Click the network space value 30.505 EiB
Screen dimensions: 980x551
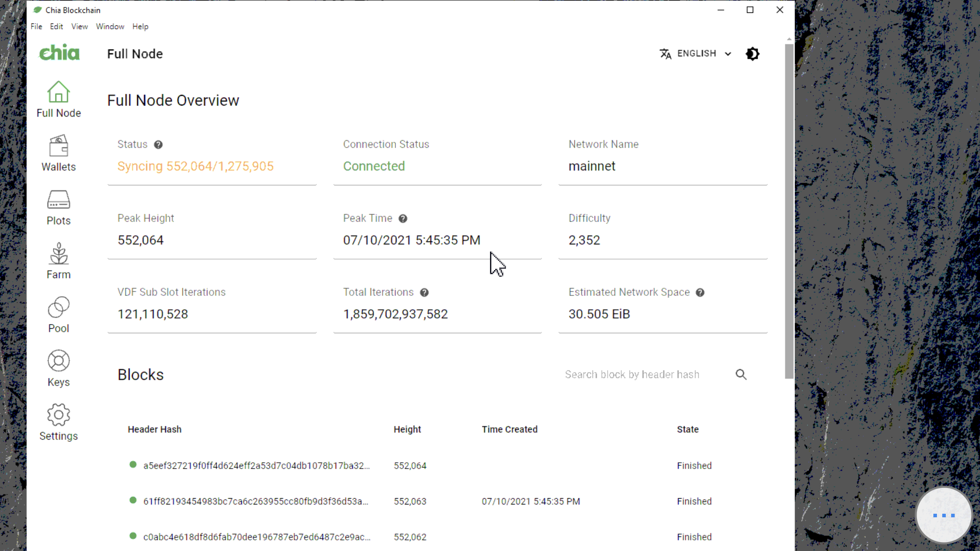pos(599,315)
